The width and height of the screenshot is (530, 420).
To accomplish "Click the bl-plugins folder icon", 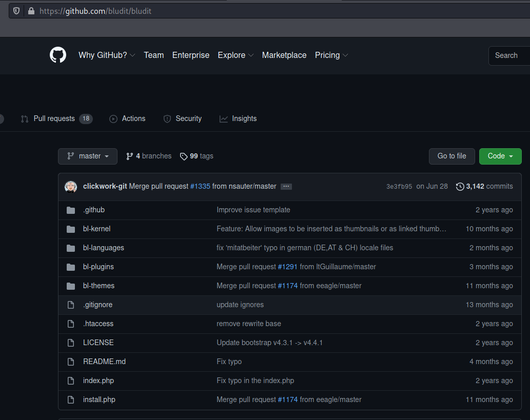I will coord(71,267).
